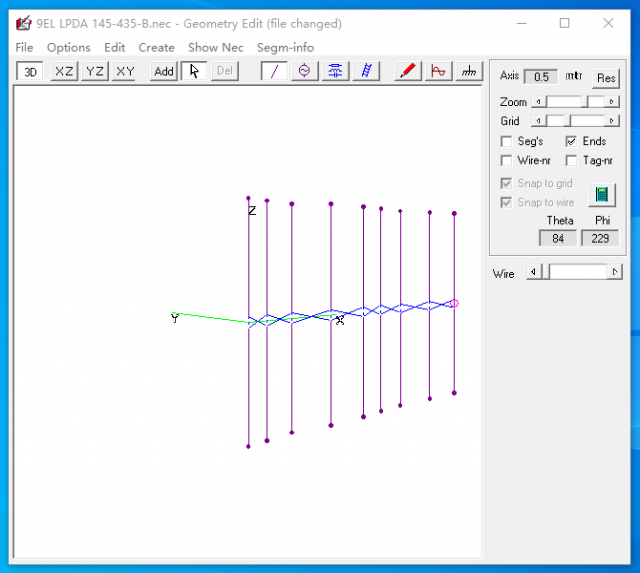Click the Zoom slider right arrow
This screenshot has height=573, width=640.
(611, 102)
